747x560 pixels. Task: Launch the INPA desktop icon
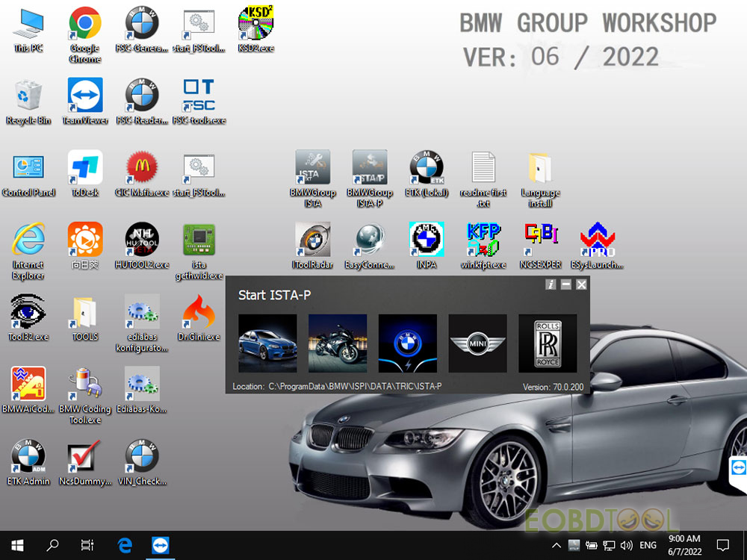tap(427, 246)
